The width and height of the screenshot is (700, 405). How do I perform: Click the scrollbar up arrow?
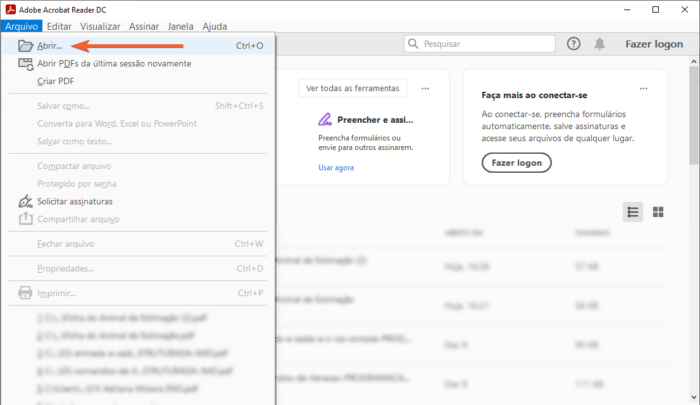coord(694,62)
